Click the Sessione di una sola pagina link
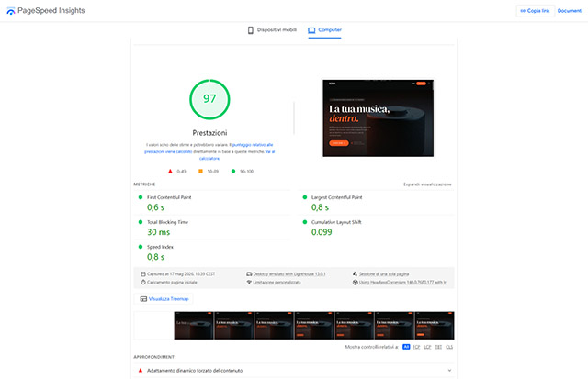Viewport: 588px width, 379px height. coord(384,274)
